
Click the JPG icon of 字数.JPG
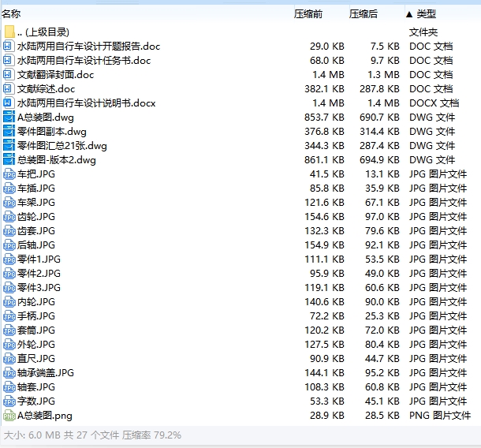pyautogui.click(x=9, y=401)
